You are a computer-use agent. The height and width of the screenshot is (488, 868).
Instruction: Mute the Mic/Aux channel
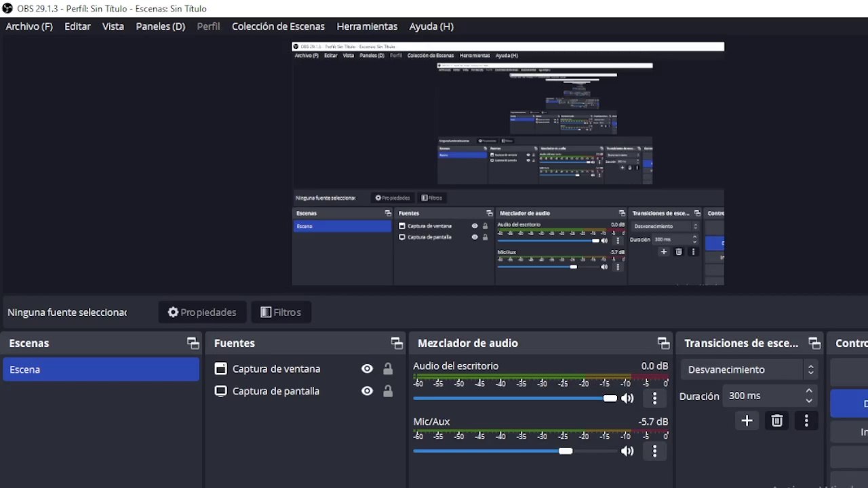(628, 451)
